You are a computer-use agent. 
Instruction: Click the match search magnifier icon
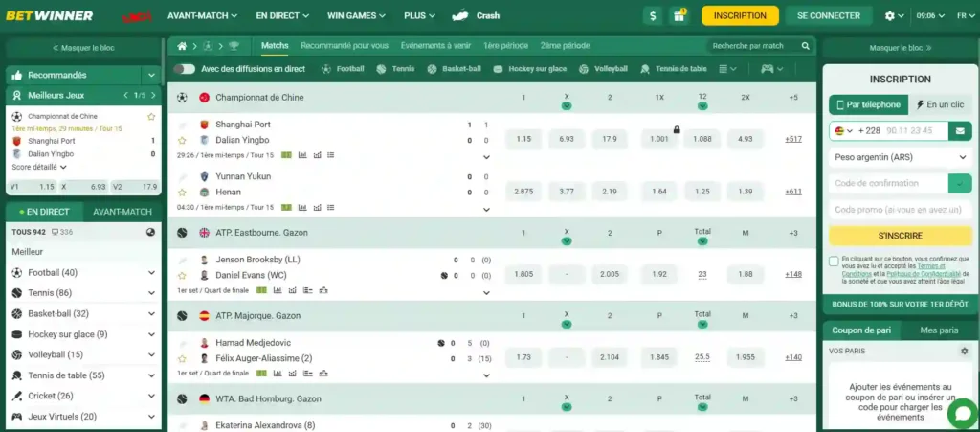click(x=806, y=46)
